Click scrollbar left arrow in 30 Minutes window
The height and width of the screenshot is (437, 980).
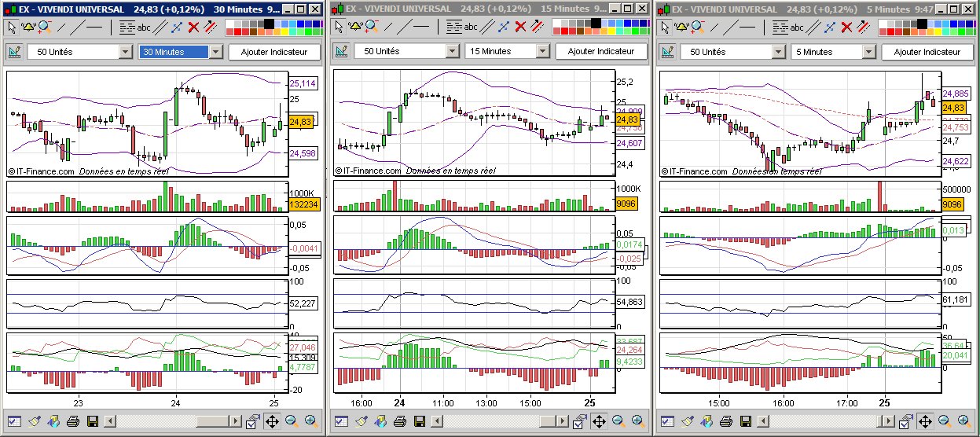(111, 421)
